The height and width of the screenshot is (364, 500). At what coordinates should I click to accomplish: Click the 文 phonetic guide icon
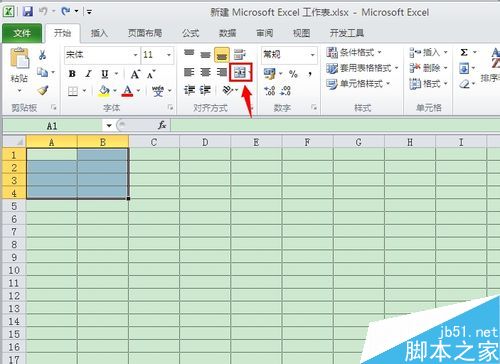(158, 91)
